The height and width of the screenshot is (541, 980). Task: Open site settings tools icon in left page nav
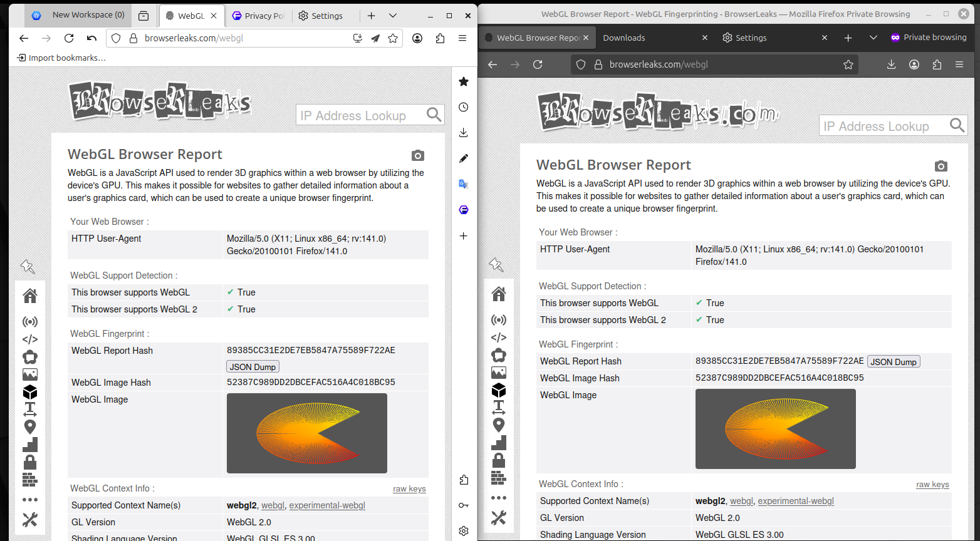point(30,520)
